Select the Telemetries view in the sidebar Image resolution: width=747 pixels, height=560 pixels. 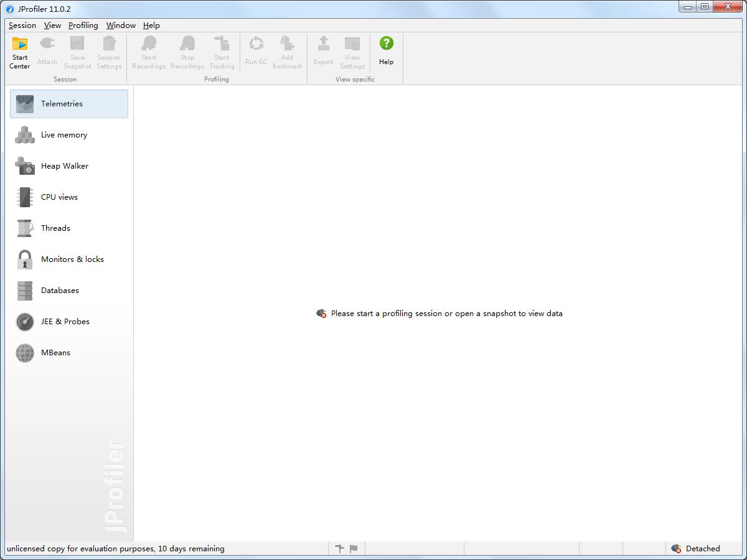(69, 104)
